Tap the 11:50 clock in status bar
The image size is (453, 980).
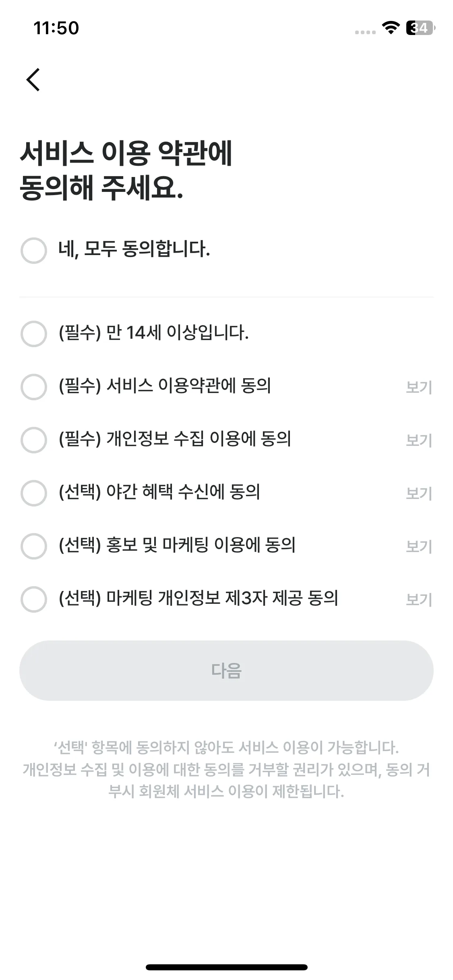(x=56, y=28)
